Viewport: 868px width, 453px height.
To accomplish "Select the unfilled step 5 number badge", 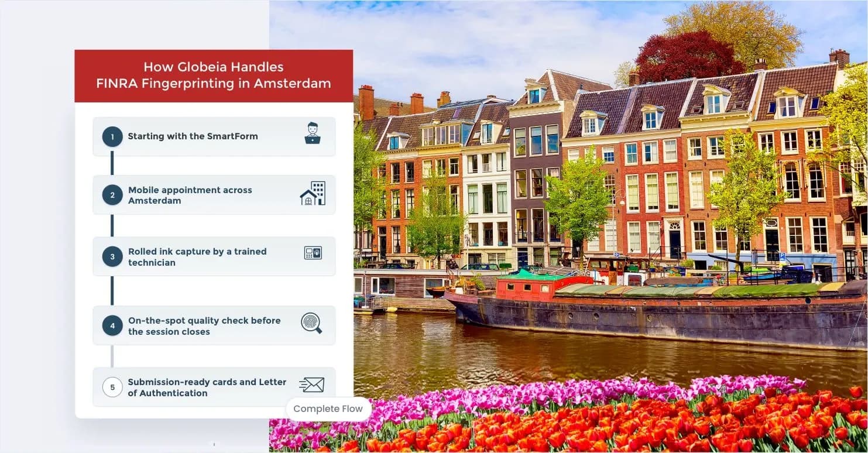I will tap(112, 387).
